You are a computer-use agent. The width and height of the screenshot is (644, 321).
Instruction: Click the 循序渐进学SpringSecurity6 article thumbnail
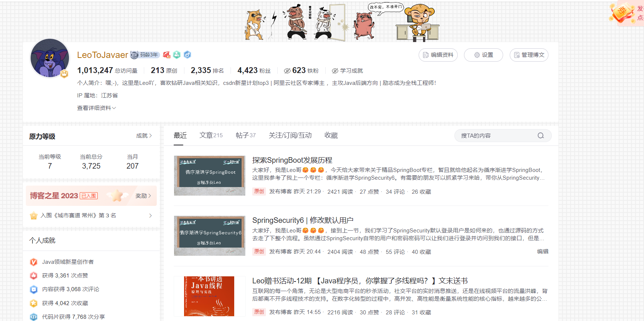point(210,236)
